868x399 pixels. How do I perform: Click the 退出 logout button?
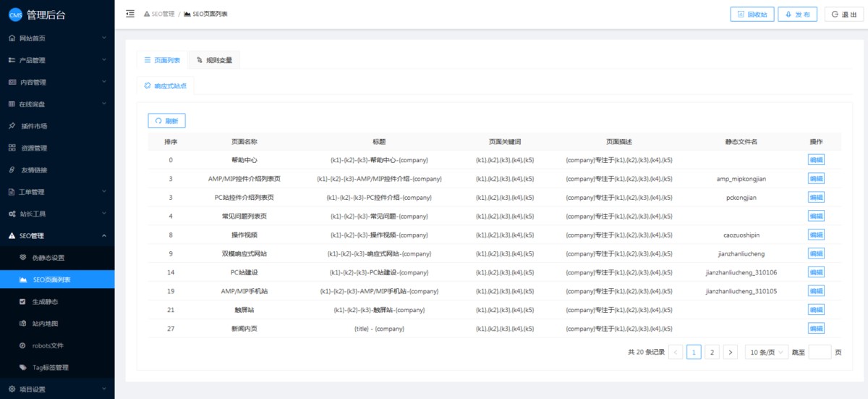[844, 14]
